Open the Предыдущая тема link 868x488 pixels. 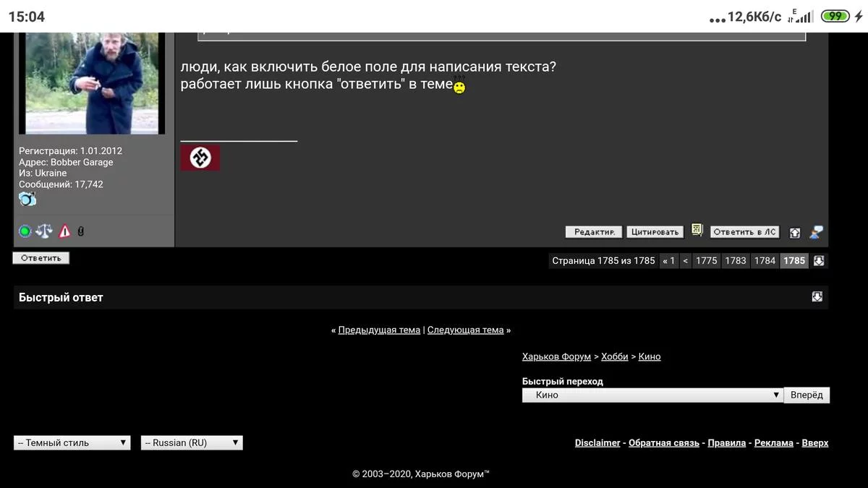[x=379, y=330]
